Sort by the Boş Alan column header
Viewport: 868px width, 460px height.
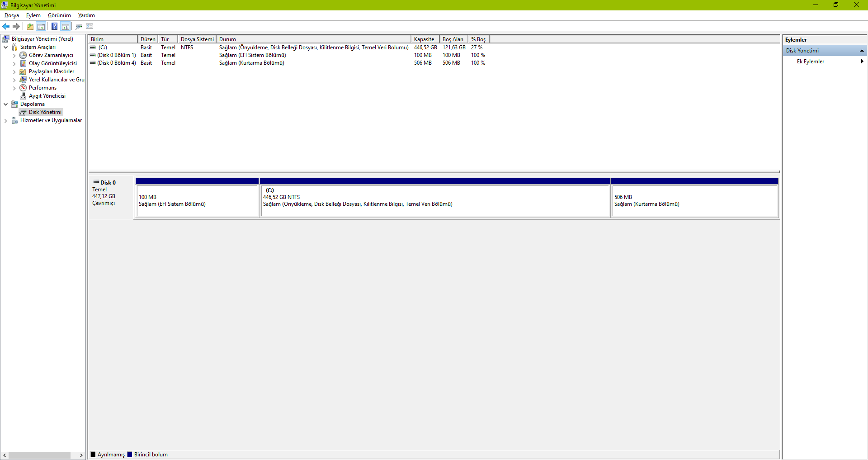click(x=453, y=39)
